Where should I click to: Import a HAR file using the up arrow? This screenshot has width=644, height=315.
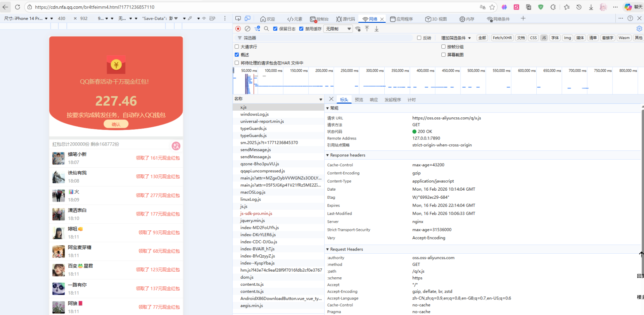pyautogui.click(x=367, y=29)
